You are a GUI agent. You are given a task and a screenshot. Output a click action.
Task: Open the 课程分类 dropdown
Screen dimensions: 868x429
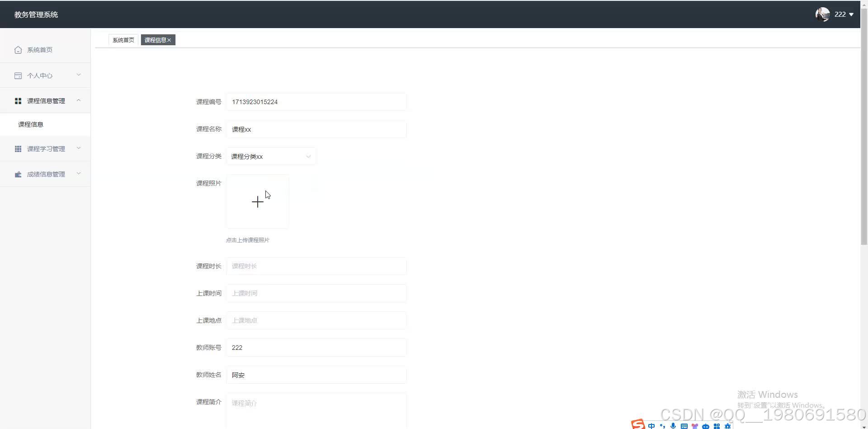271,157
